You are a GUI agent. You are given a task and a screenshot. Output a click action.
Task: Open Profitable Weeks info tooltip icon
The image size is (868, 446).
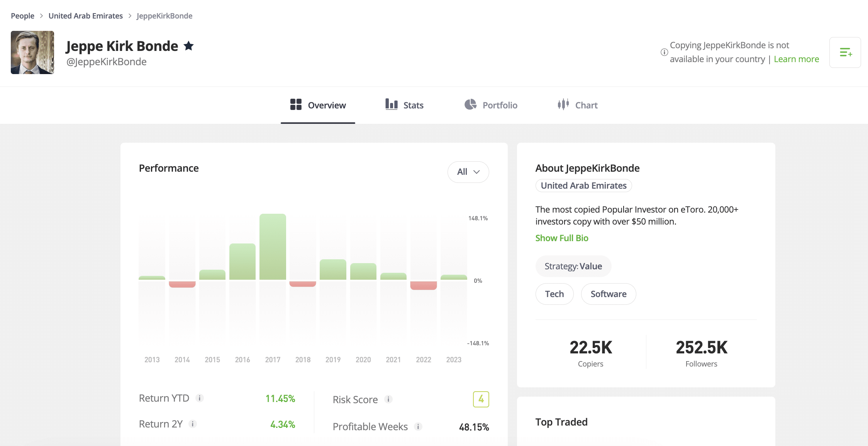418,426
